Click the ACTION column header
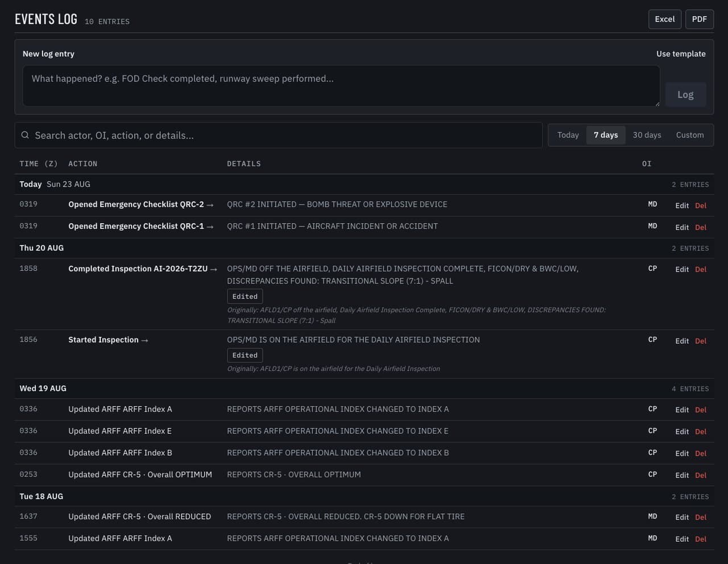The width and height of the screenshot is (728, 564). pyautogui.click(x=82, y=163)
